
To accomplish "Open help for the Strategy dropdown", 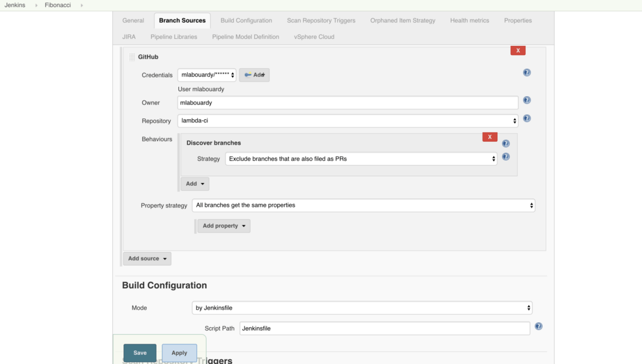I will tap(506, 156).
